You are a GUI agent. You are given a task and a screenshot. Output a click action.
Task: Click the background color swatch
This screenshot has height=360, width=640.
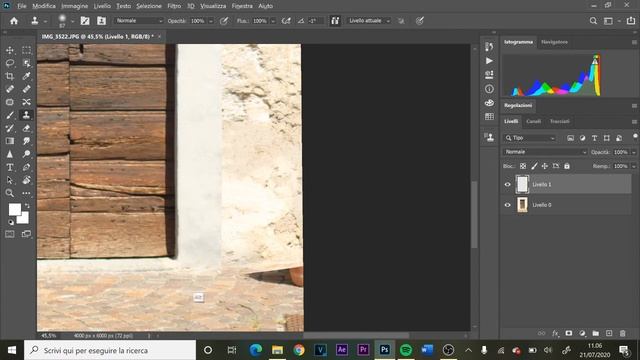click(x=23, y=218)
